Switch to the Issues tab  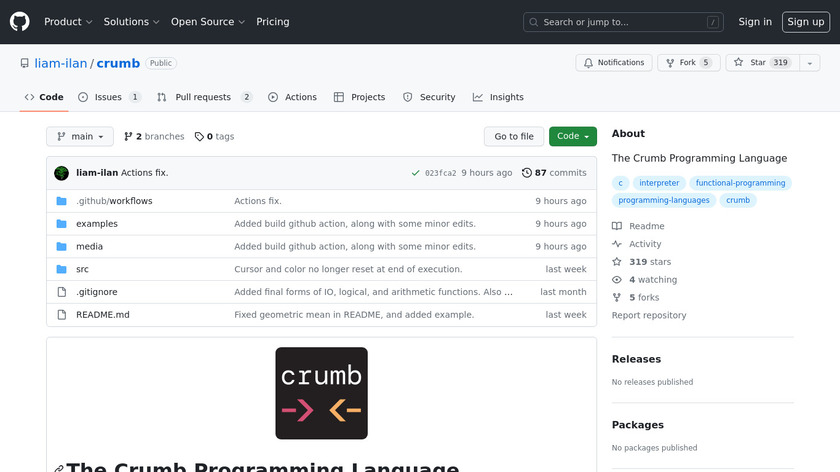click(x=108, y=97)
